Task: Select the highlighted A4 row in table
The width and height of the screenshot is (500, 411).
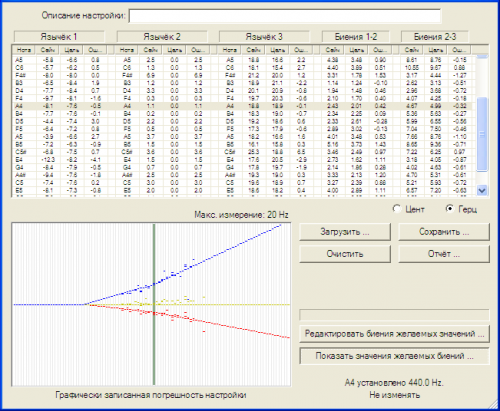Action: click(x=244, y=106)
